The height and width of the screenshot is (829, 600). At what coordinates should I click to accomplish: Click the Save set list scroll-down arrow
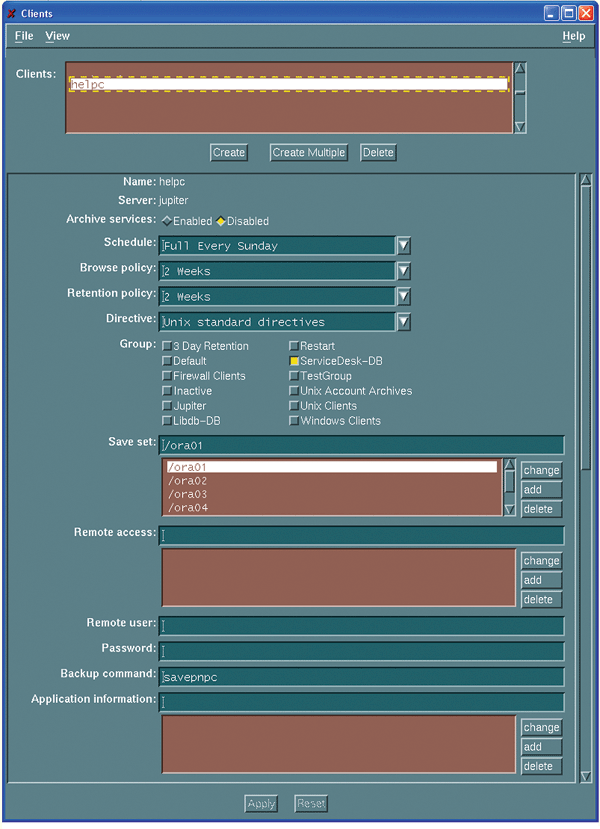[x=509, y=509]
